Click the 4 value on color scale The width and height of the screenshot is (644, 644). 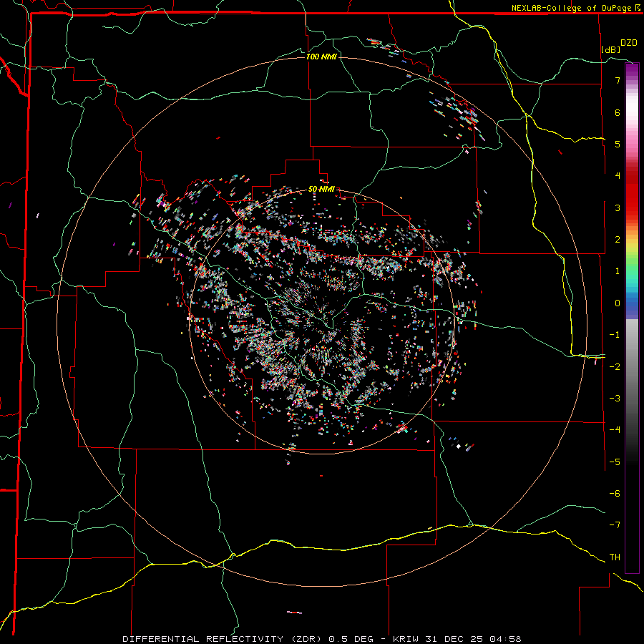pos(618,176)
